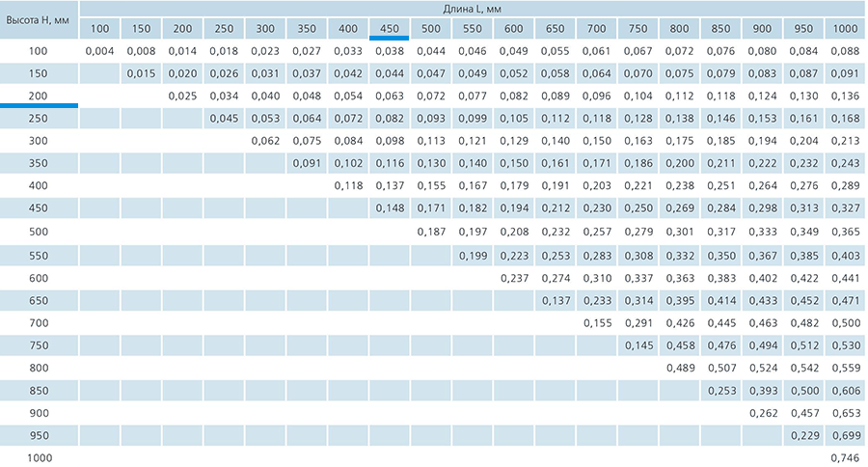Screen dimensions: 868x467
Task: Click the value 0,199 in row 550
Action: (x=473, y=256)
